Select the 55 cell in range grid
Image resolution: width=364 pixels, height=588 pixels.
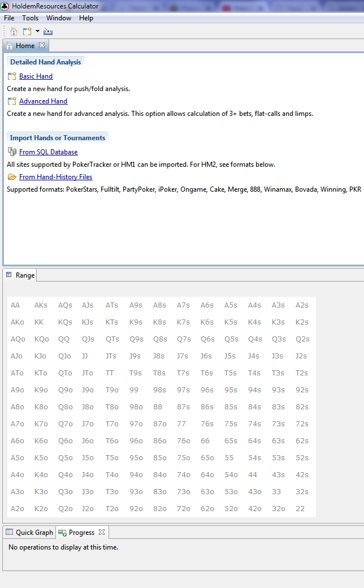[x=229, y=458]
